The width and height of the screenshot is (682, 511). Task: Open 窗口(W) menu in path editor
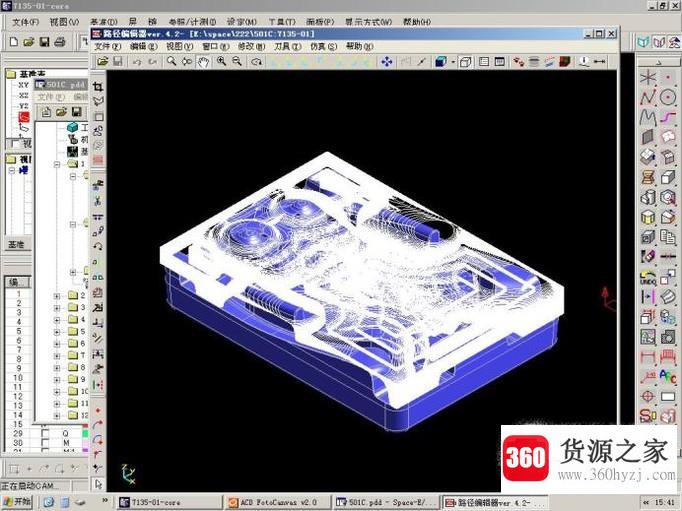215,46
